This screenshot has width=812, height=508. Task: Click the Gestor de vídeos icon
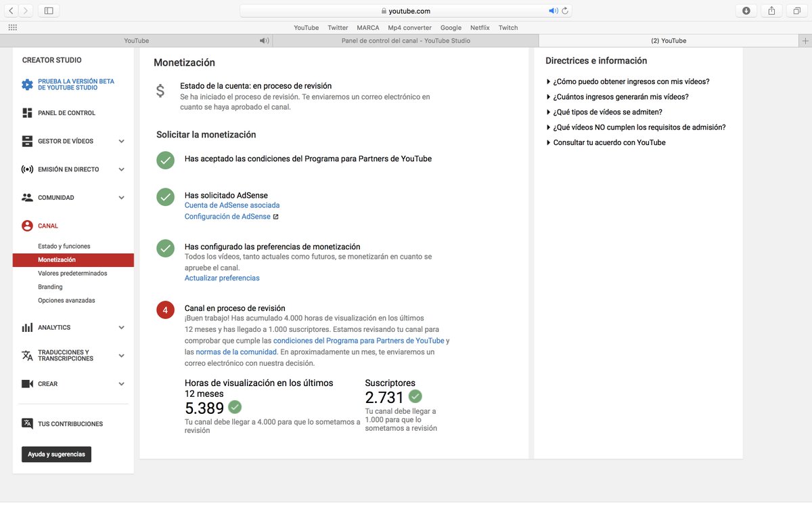point(27,142)
